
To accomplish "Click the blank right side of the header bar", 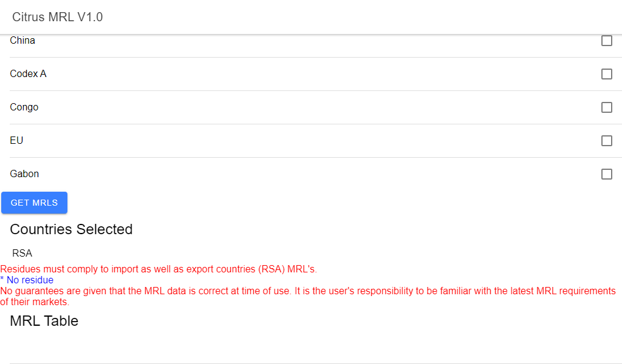I will [x=425, y=17].
